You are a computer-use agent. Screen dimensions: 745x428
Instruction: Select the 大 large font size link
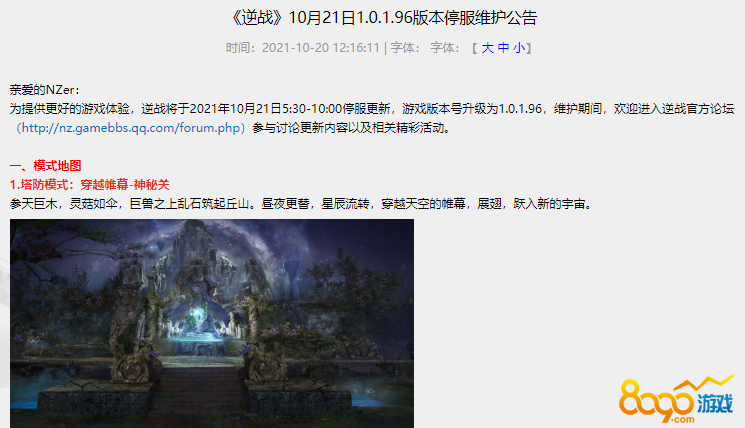(x=487, y=48)
